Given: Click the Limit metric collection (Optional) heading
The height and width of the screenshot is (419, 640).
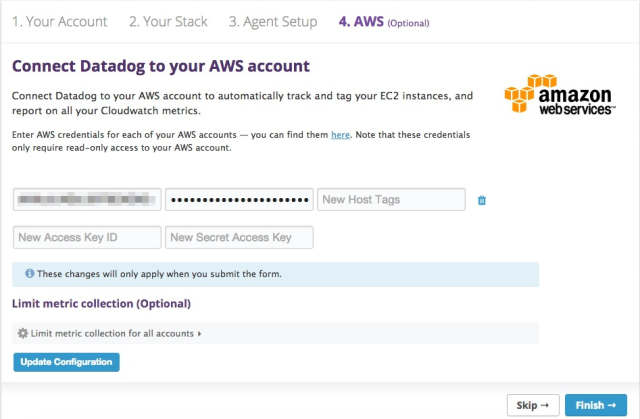Looking at the screenshot, I should (x=101, y=303).
